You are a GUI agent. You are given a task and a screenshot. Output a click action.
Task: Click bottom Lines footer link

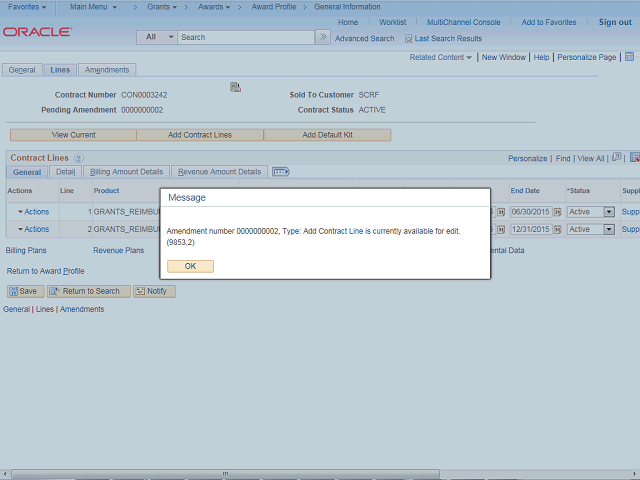point(44,309)
